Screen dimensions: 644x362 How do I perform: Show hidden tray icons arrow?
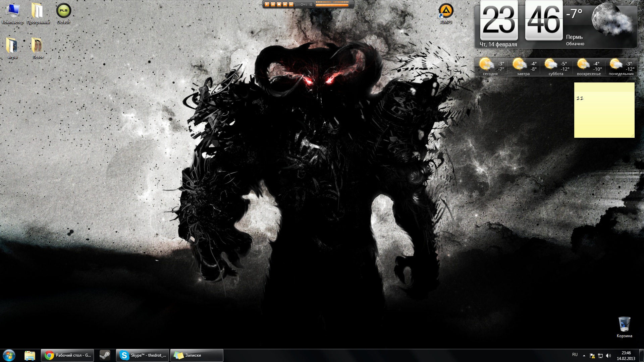[x=584, y=356]
